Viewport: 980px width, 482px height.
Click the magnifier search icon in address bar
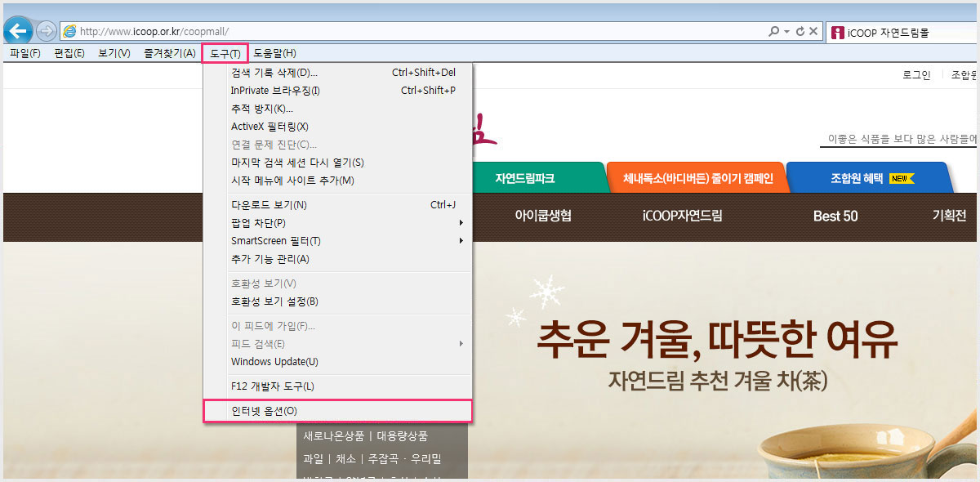[x=773, y=32]
